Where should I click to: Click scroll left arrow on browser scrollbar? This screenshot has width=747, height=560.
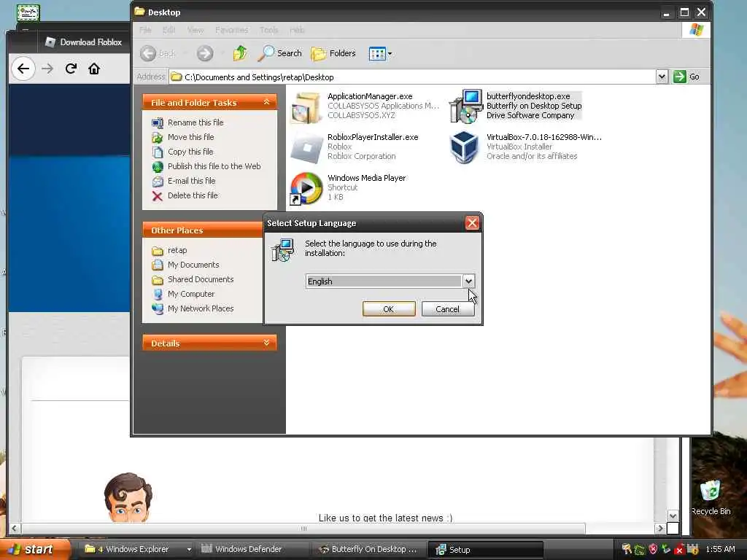[x=15, y=529]
